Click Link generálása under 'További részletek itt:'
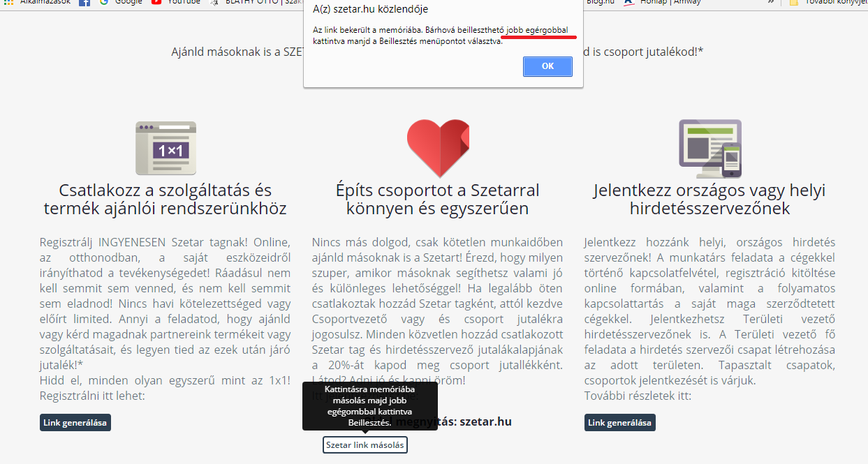 click(x=620, y=422)
